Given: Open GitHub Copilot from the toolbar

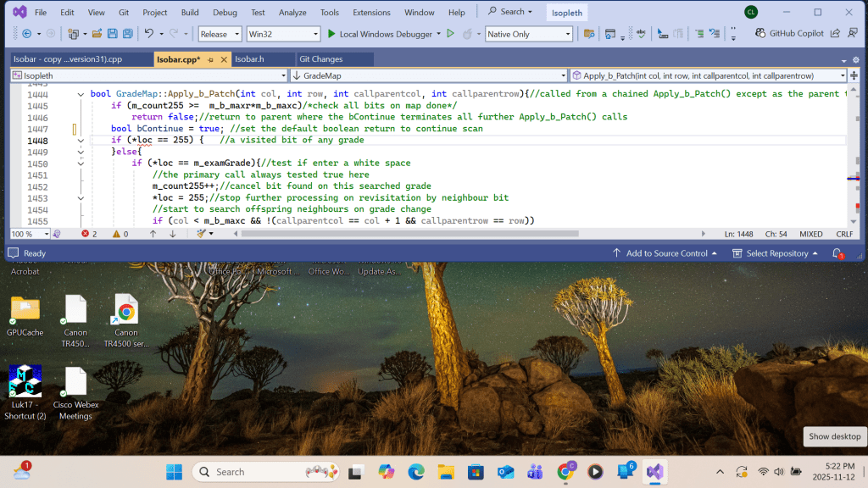Looking at the screenshot, I should click(x=790, y=34).
